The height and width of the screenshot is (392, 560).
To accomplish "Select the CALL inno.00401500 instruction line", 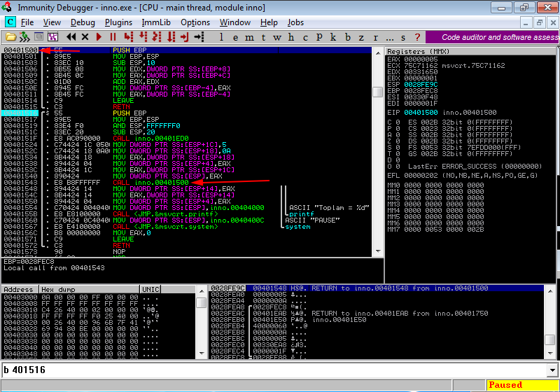I will tap(185, 183).
